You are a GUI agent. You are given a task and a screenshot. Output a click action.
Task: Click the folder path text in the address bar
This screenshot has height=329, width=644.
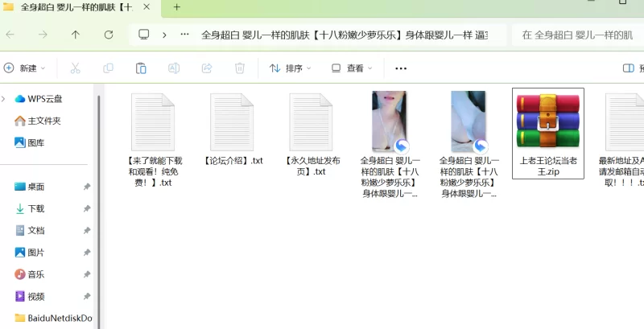coord(345,35)
